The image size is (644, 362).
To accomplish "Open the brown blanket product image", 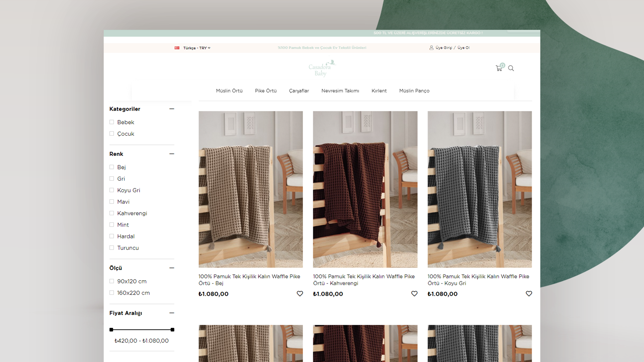I will click(x=365, y=189).
